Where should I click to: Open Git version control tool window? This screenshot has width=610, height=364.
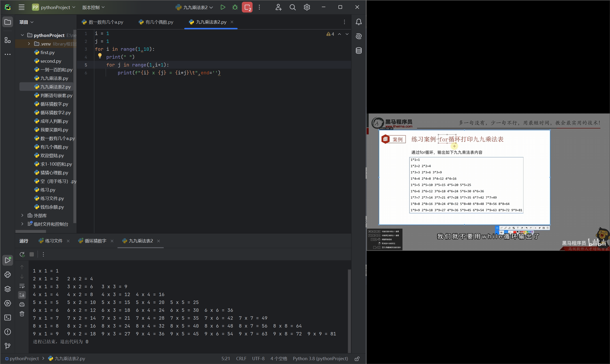tap(8, 346)
